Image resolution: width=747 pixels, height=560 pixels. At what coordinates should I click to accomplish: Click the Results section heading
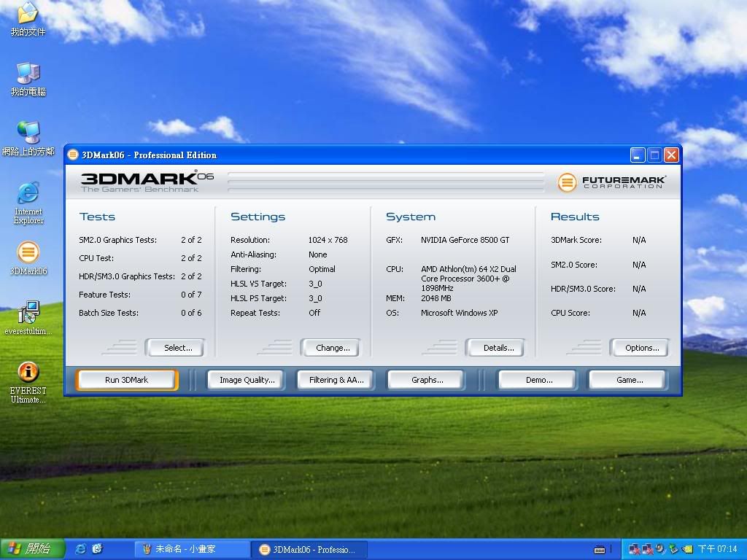(x=575, y=217)
